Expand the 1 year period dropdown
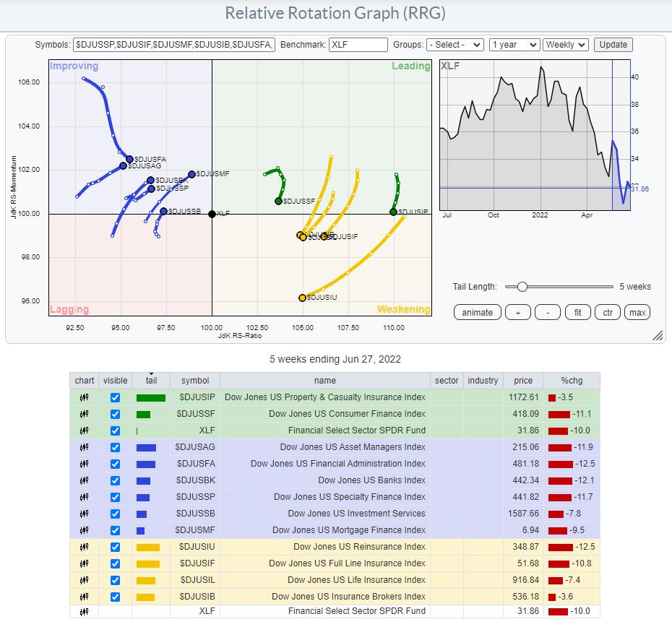This screenshot has height=627, width=672. point(514,45)
